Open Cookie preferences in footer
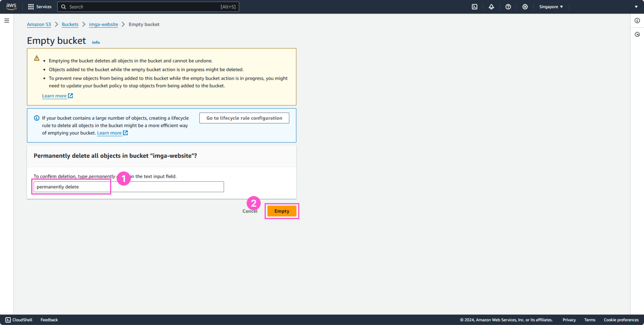Screen dimensions: 644x325 [621, 320]
